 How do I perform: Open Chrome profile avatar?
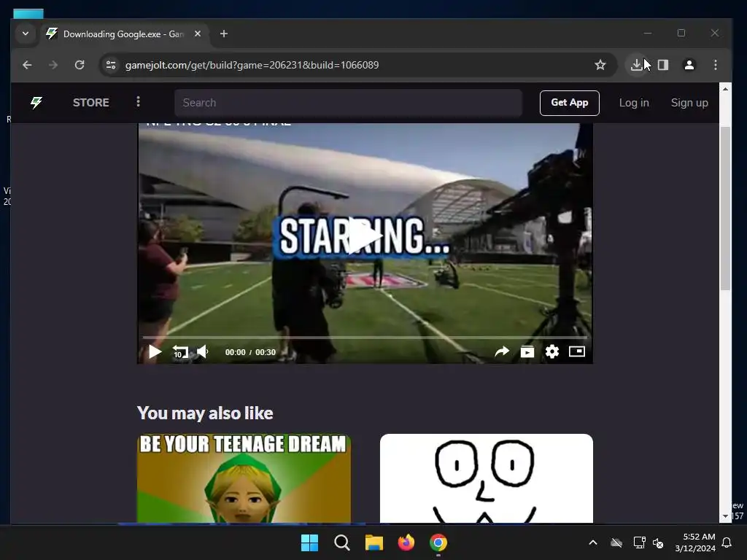tap(689, 65)
